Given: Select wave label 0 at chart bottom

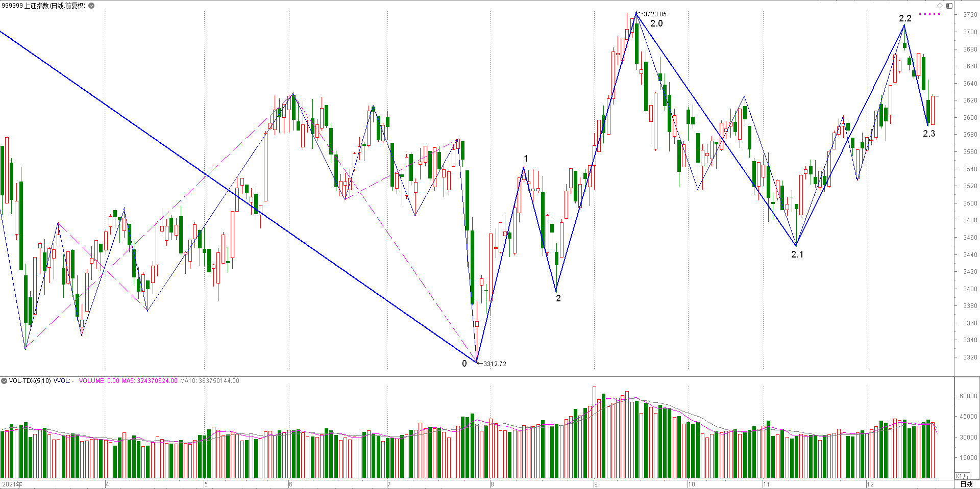Looking at the screenshot, I should coord(464,364).
